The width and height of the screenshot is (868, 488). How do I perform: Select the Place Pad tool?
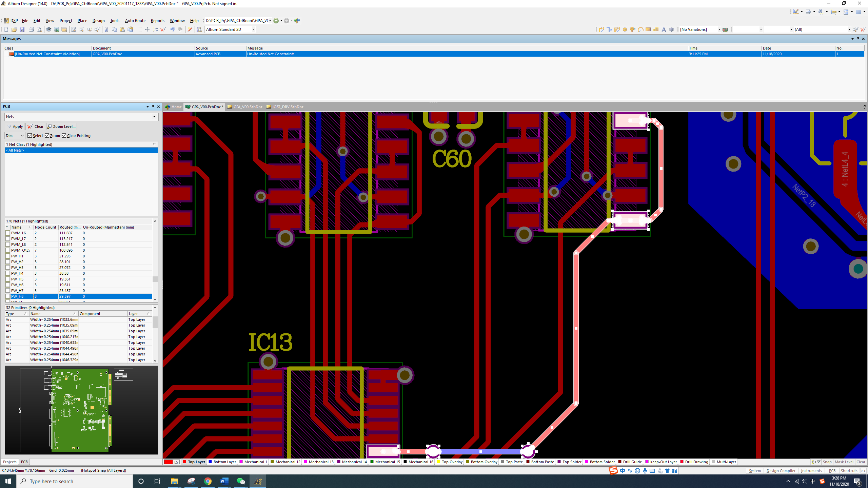coord(625,30)
